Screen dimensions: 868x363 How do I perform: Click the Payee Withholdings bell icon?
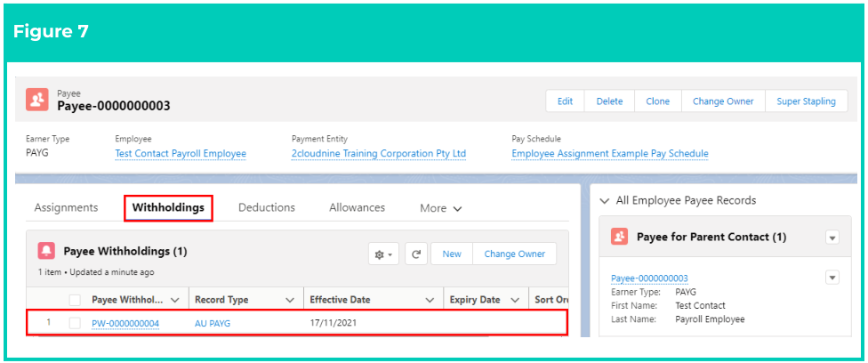coord(46,252)
